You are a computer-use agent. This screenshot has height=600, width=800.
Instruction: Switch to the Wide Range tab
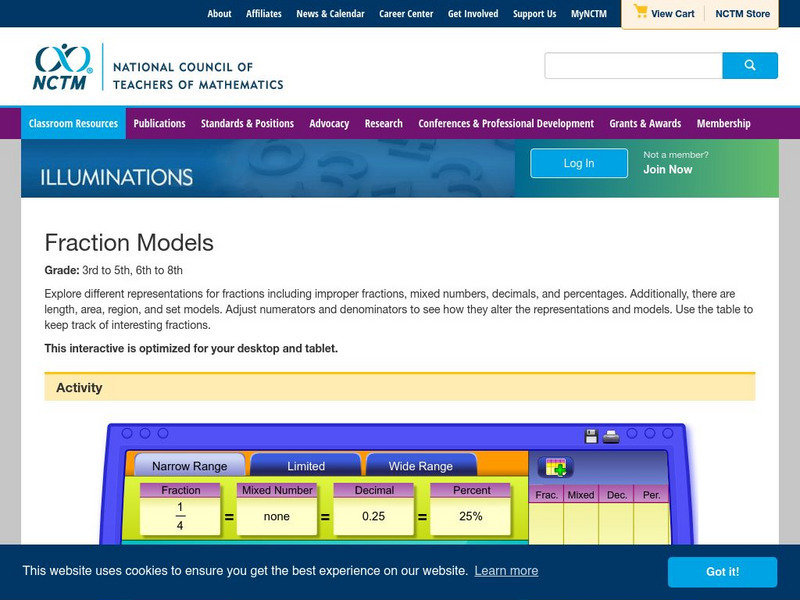point(420,466)
